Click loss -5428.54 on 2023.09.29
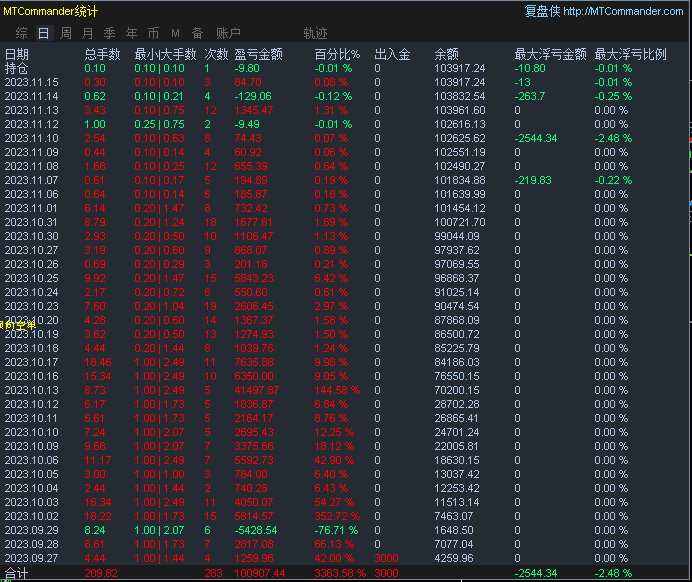692x582 pixels. [256, 530]
